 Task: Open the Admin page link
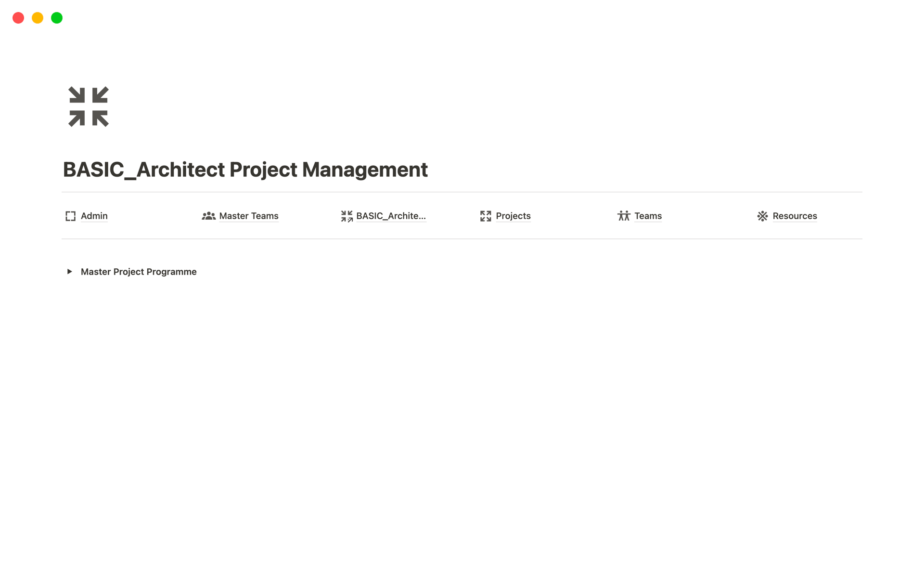point(94,216)
